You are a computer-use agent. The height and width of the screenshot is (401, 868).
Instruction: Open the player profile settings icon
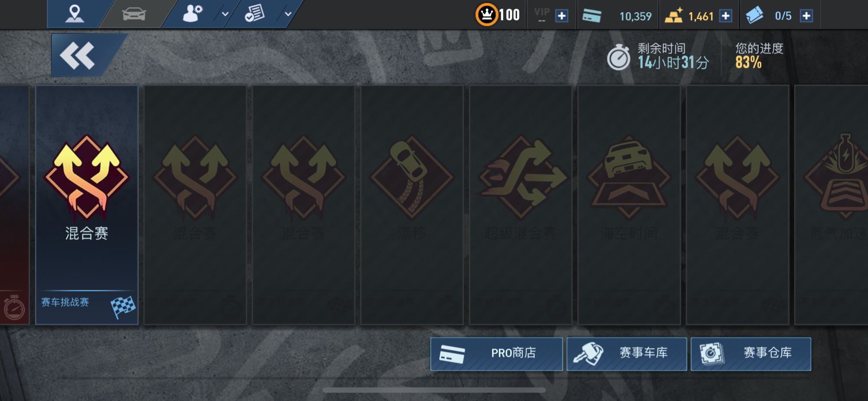point(193,13)
